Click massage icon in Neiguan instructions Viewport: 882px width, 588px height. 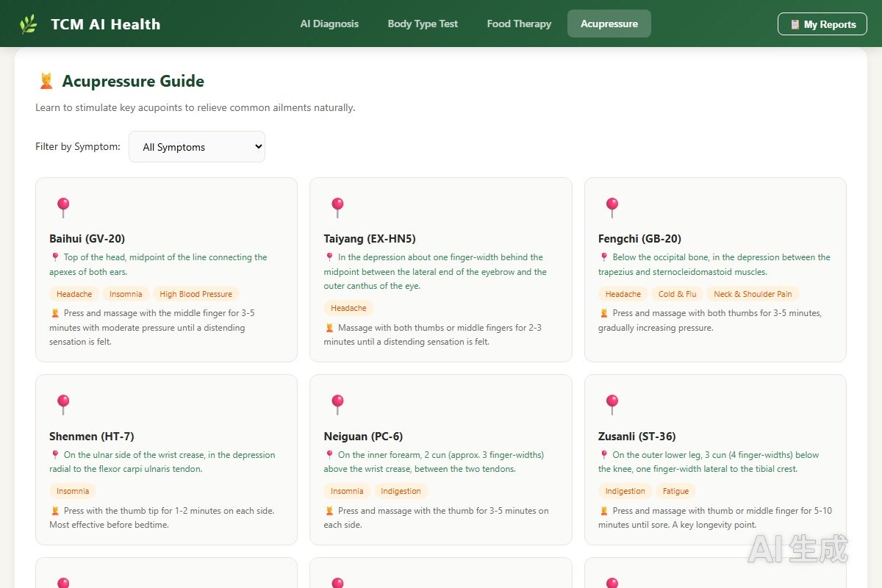point(329,511)
